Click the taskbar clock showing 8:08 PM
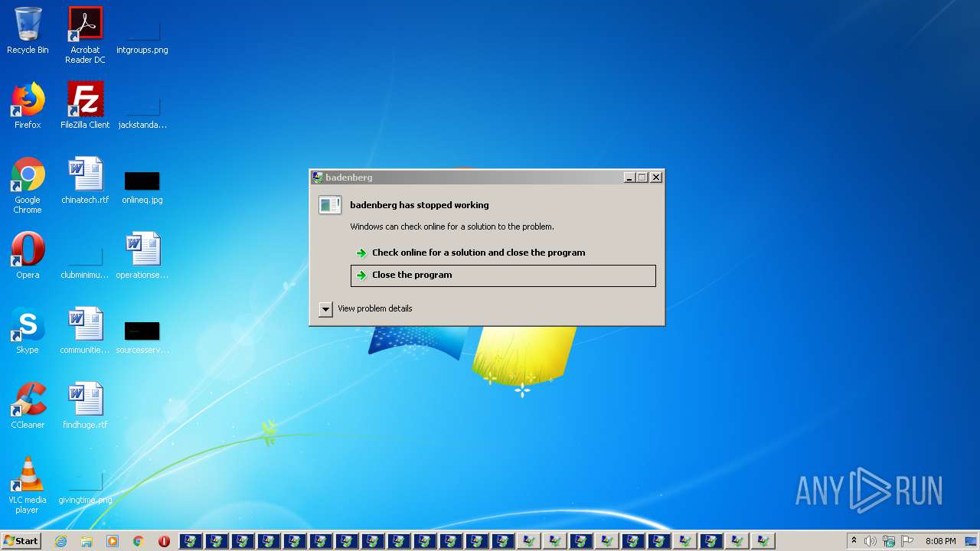The image size is (980, 551). 940,541
